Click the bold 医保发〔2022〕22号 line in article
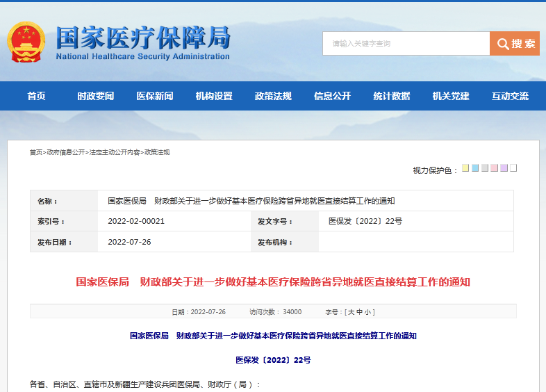 (x=273, y=360)
